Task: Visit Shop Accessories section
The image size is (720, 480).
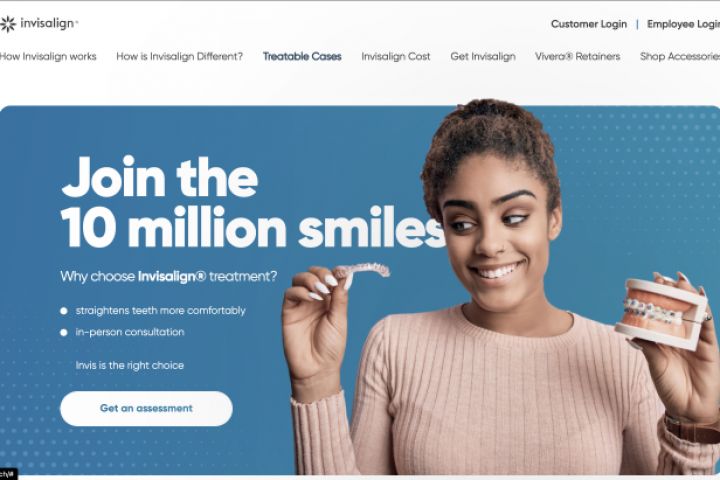Action: [680, 56]
